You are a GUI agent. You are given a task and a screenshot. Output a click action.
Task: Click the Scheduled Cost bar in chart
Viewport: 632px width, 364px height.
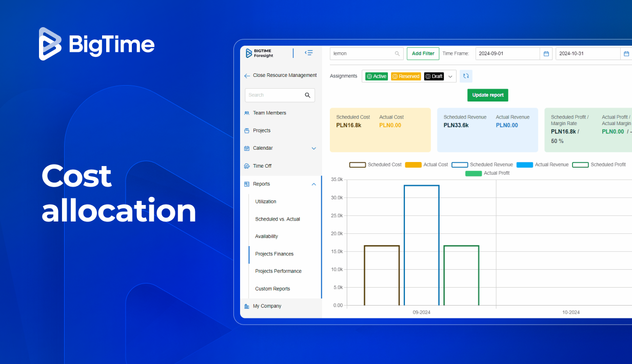click(382, 276)
